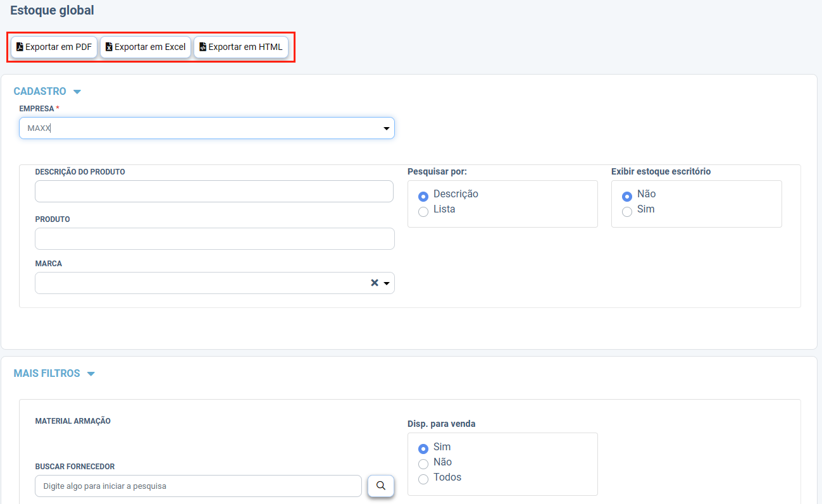The width and height of the screenshot is (822, 504).
Task: Click the magnifier search icon beside Buscar Fornecedor
Action: 381,486
